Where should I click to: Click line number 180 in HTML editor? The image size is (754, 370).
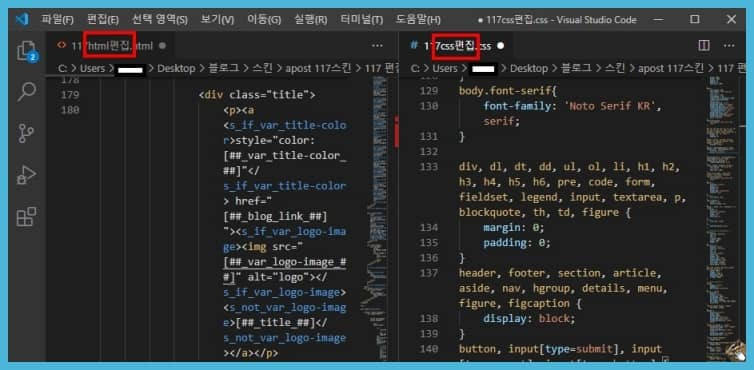click(x=70, y=110)
